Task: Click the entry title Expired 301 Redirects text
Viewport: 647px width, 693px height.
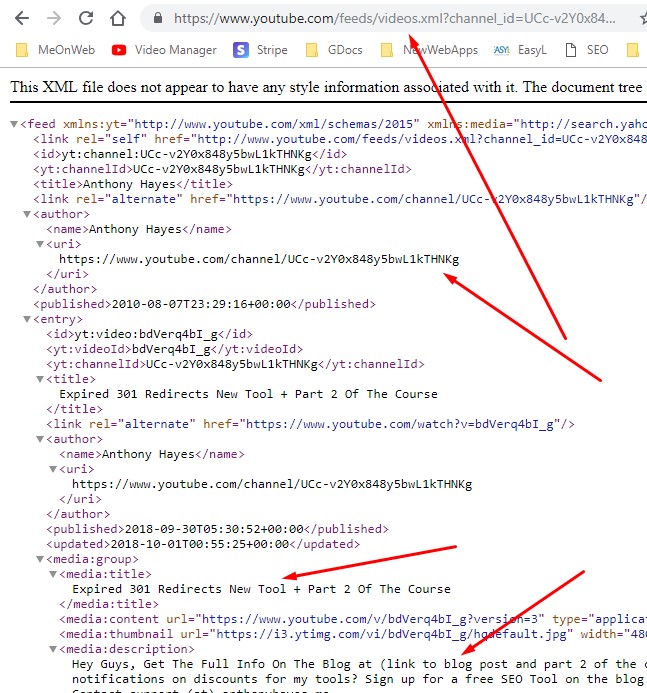Action: [x=248, y=394]
